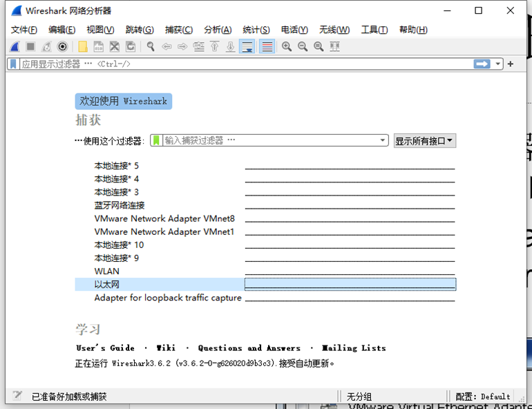
Task: Restart the current capture using toolbar icon
Action: [46, 46]
